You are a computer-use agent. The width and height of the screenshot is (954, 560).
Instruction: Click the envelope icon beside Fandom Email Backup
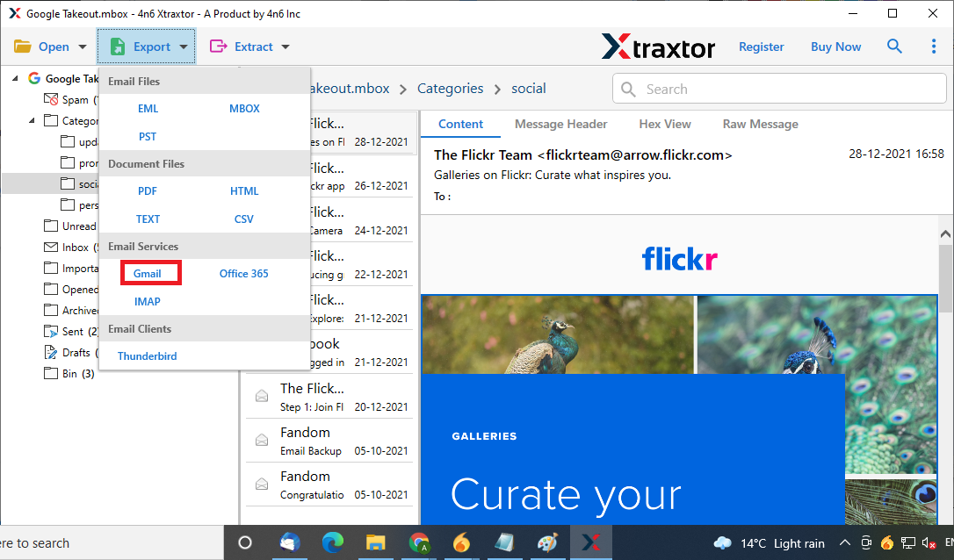coord(261,441)
